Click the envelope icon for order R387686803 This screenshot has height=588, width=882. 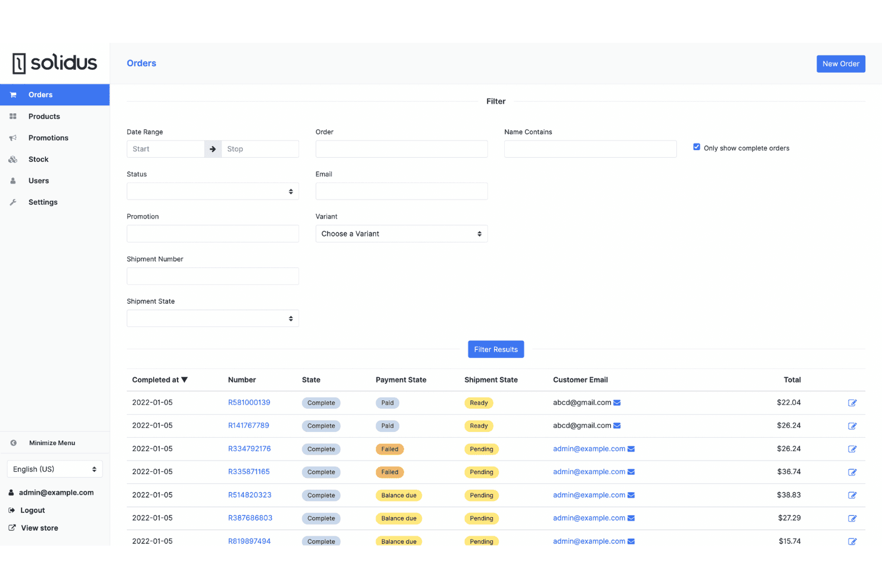point(631,518)
